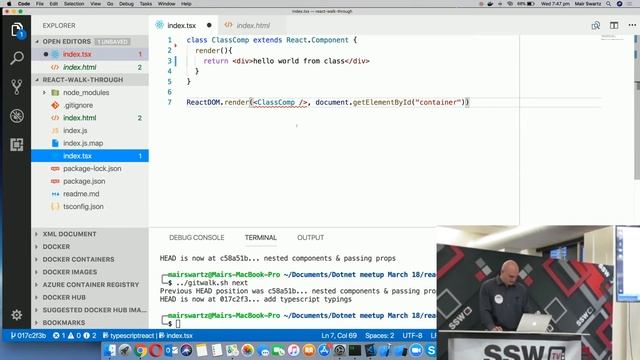
Task: Open App Store from the dock
Action: point(324,351)
